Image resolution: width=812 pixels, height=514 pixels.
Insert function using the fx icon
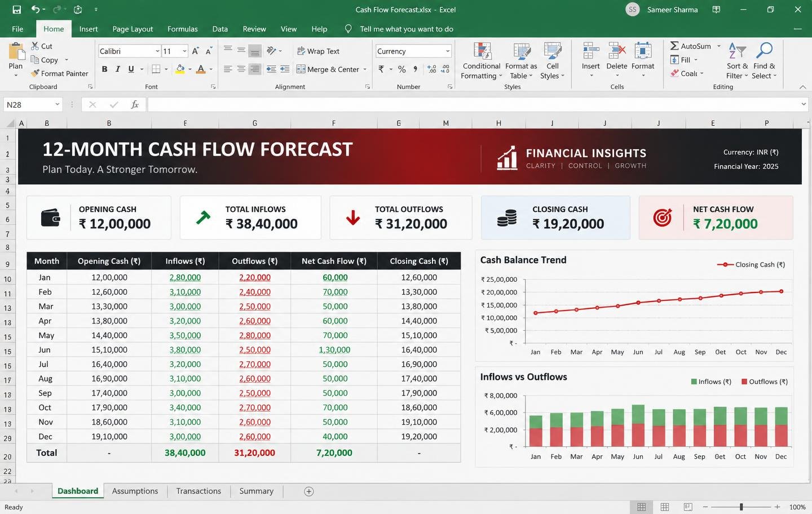click(135, 105)
